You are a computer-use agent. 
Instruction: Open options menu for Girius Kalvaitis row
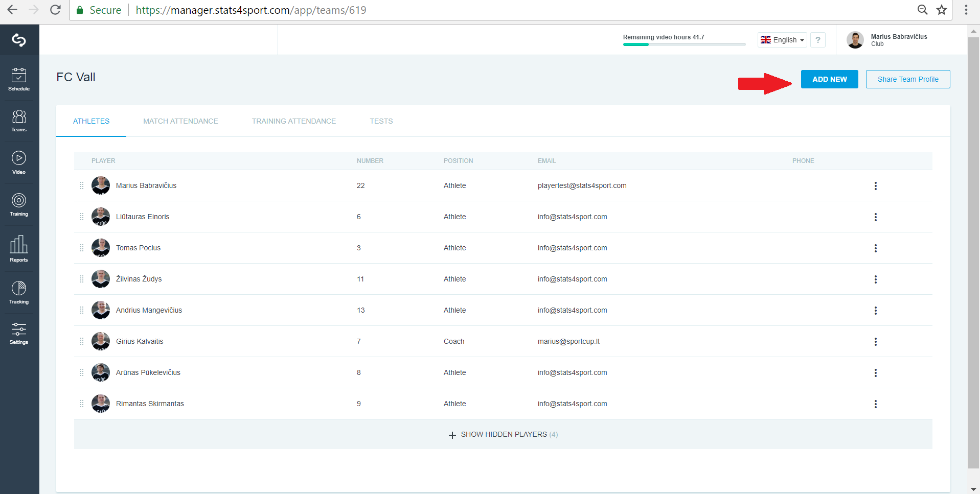(876, 342)
